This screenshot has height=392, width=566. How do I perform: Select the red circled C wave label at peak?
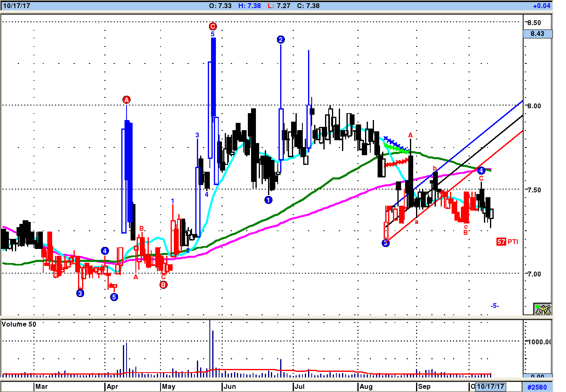[x=213, y=26]
